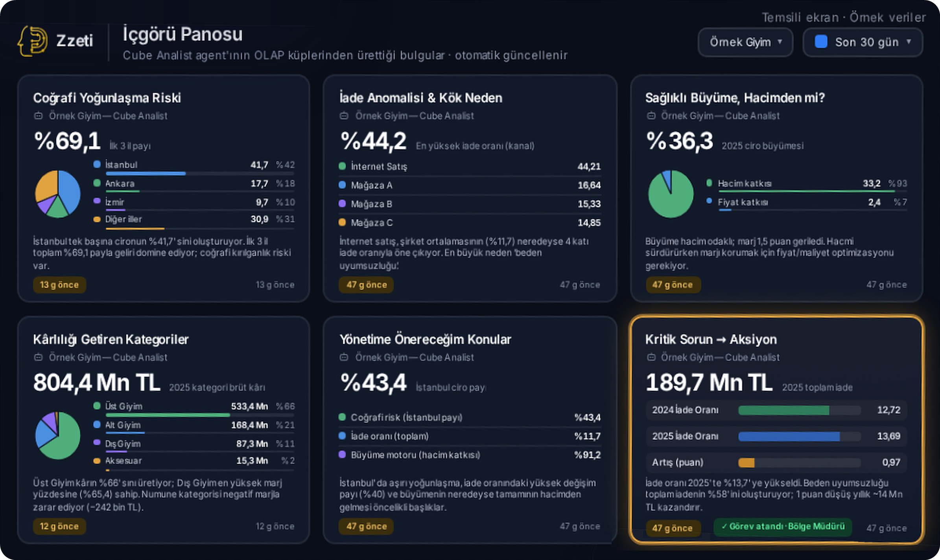The height and width of the screenshot is (560, 940).
Task: Click the İnternet Satış green legend dot
Action: [x=342, y=166]
